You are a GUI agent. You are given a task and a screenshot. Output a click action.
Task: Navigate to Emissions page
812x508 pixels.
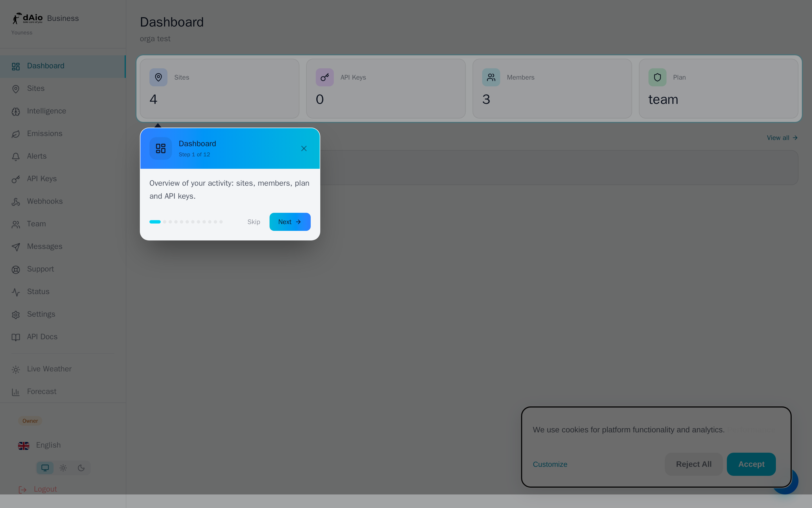pos(63,134)
